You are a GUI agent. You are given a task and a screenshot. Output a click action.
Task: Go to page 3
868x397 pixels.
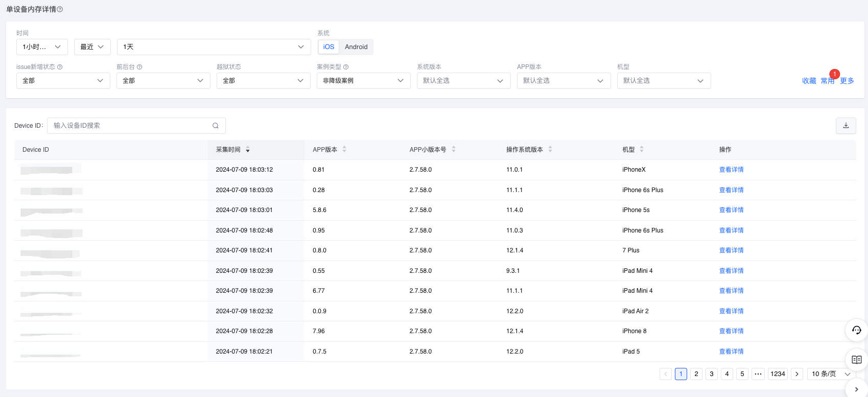click(x=712, y=374)
